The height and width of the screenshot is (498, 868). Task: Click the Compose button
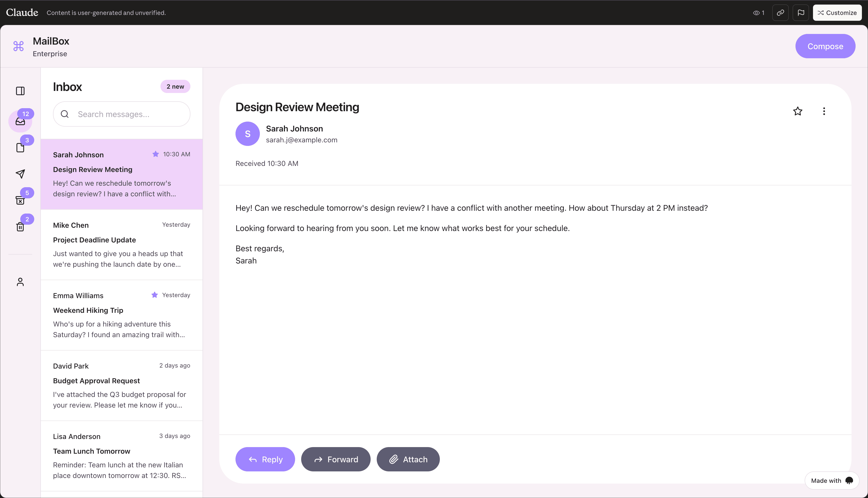tap(825, 46)
